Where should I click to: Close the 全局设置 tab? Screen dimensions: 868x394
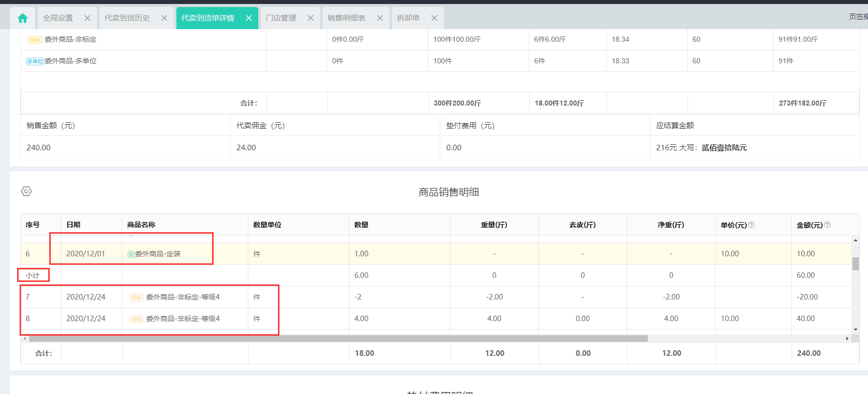87,18
